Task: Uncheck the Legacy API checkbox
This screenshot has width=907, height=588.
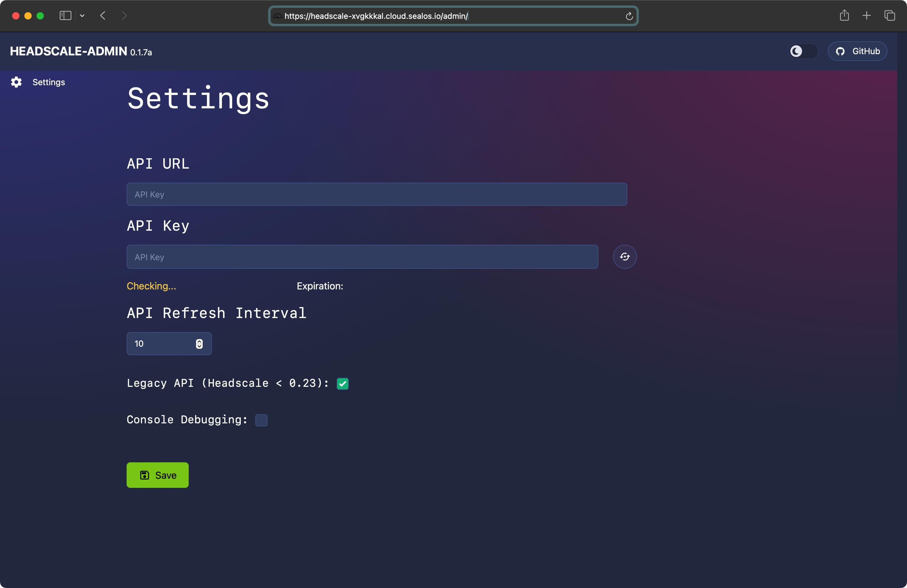Action: [x=342, y=383]
